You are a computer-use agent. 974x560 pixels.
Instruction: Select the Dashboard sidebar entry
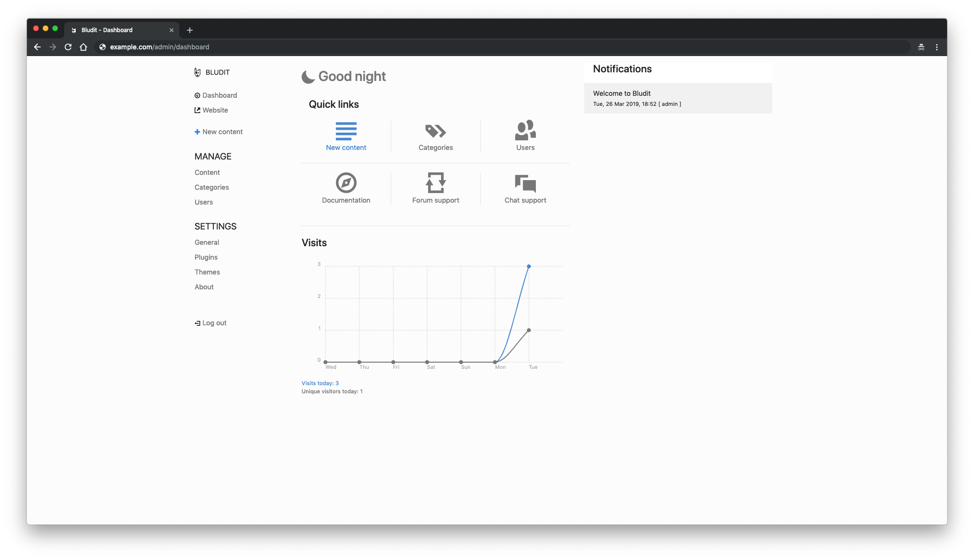tap(216, 95)
